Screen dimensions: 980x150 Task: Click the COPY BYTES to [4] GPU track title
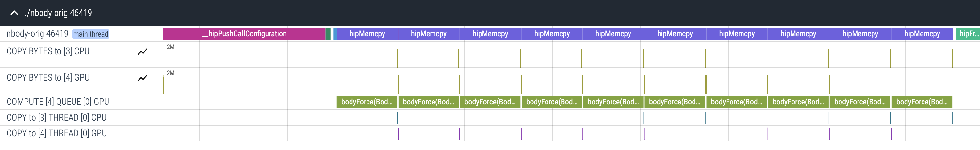pos(48,78)
